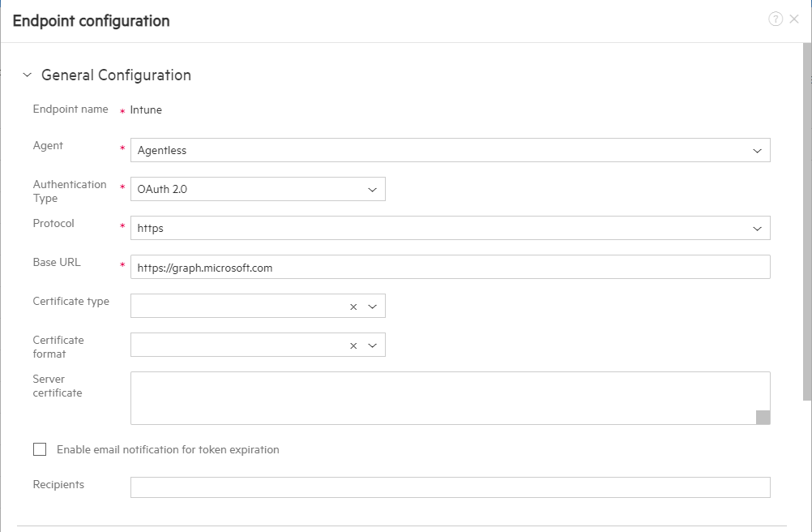Image resolution: width=812 pixels, height=532 pixels.
Task: Open the Authentication Type dropdown
Action: click(372, 189)
